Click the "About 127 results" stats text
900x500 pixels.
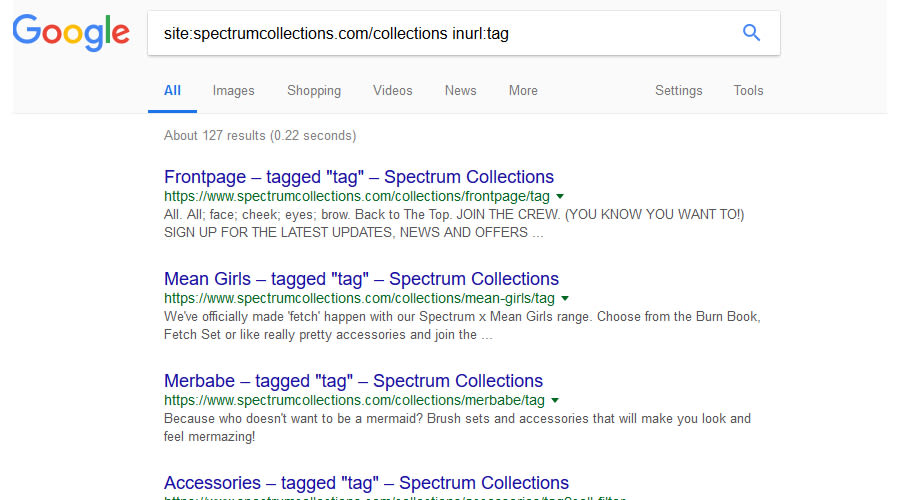[x=260, y=135]
